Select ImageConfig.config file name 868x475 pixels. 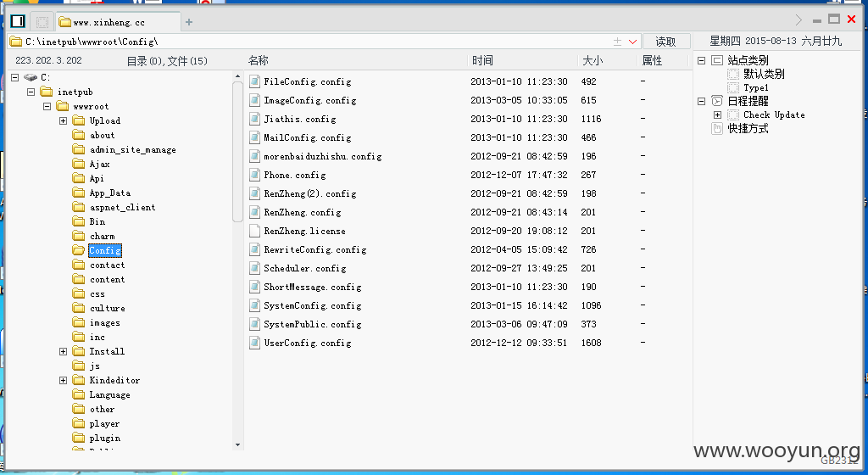(x=310, y=100)
